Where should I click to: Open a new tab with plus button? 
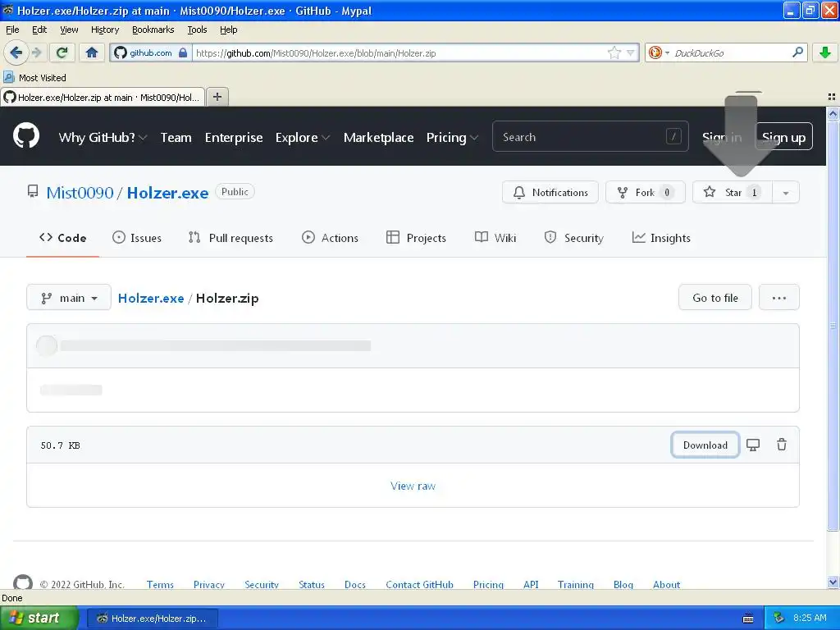217,97
